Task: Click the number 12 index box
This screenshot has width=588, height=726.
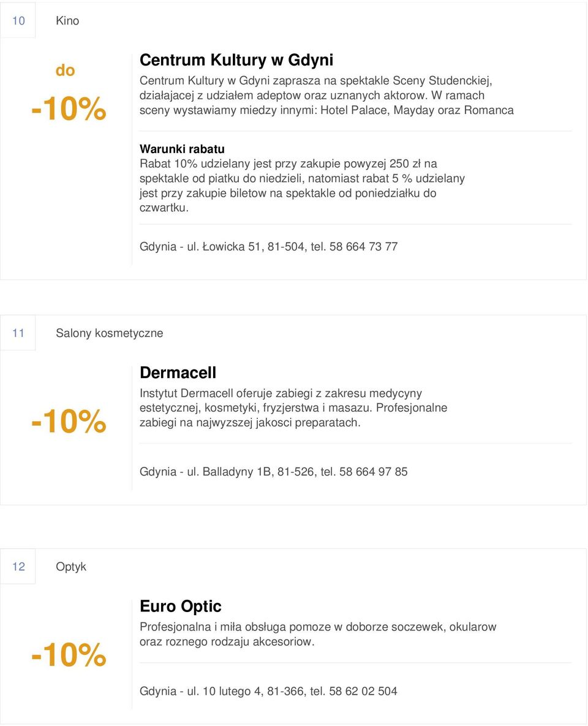Action: point(18,567)
